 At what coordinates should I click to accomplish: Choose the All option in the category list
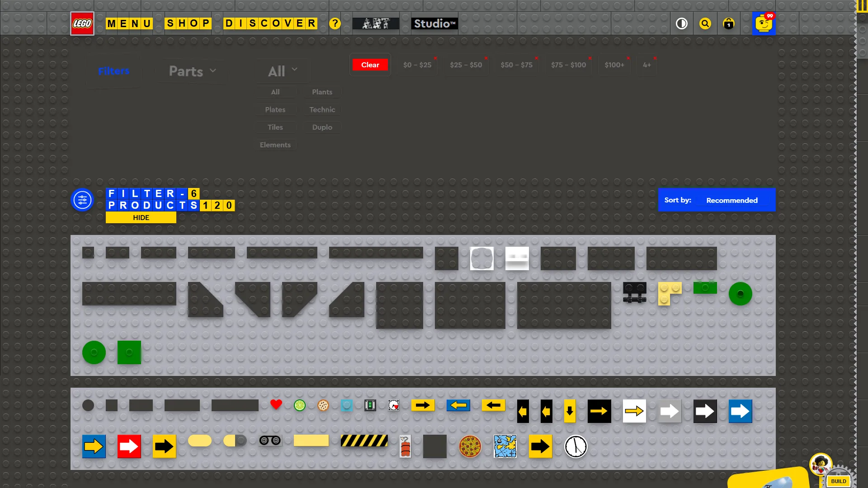[275, 92]
